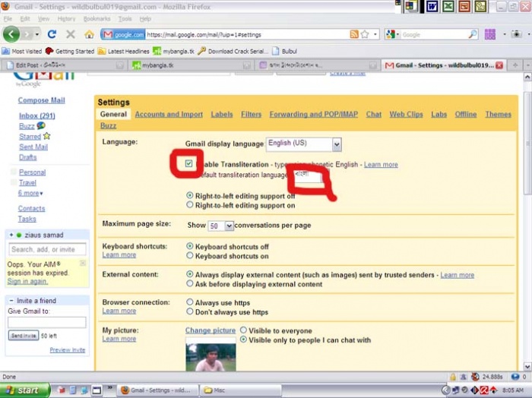
Task: Click the padlock icon in status bar
Action: [453, 377]
